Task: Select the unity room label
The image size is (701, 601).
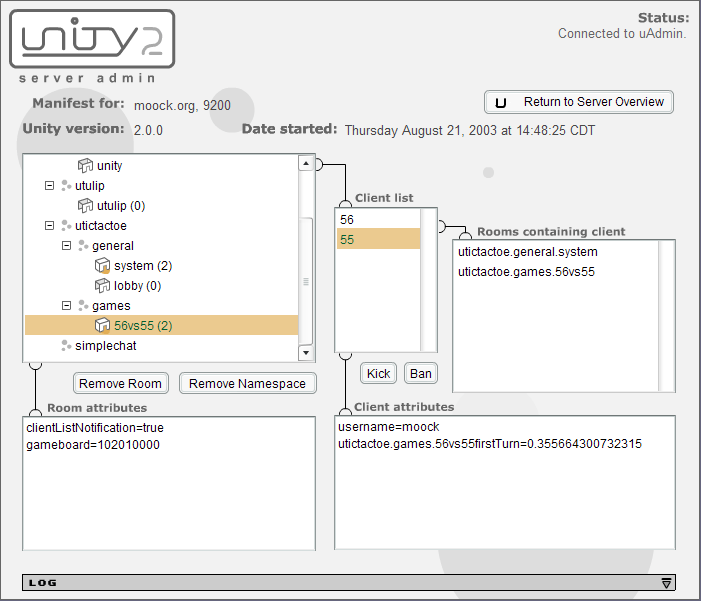Action: point(110,166)
